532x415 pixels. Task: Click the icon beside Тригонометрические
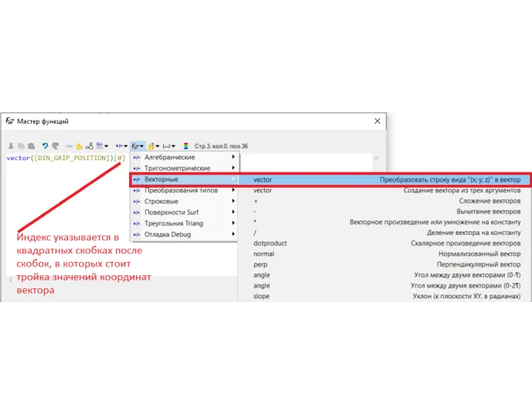(x=136, y=168)
